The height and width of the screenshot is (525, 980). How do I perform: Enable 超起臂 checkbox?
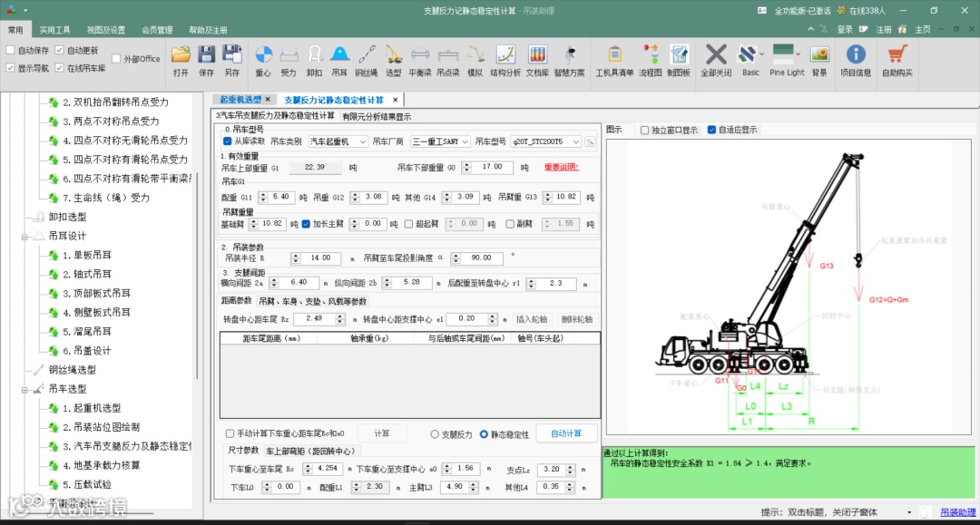[408, 223]
